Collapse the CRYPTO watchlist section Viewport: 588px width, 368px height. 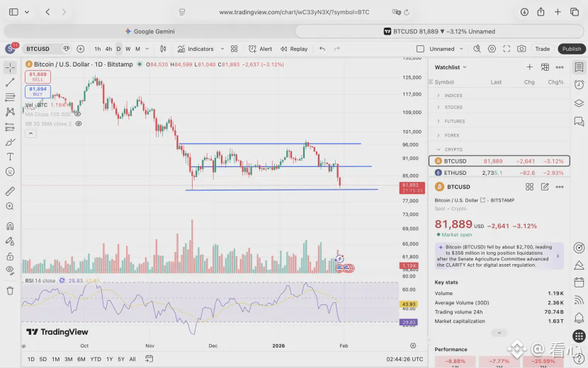click(439, 149)
